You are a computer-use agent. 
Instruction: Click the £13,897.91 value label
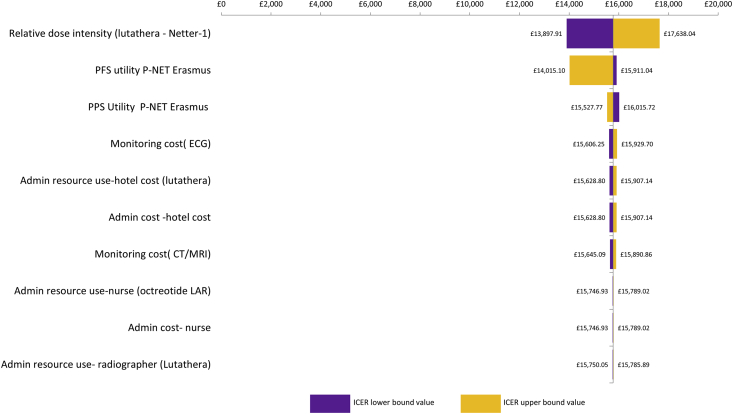tap(546, 34)
